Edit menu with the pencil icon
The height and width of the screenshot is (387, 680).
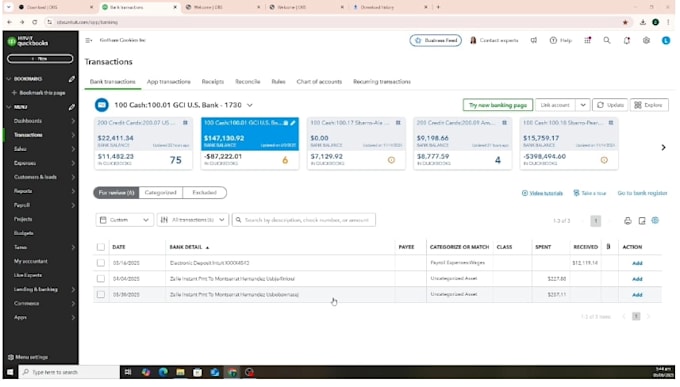(72, 107)
